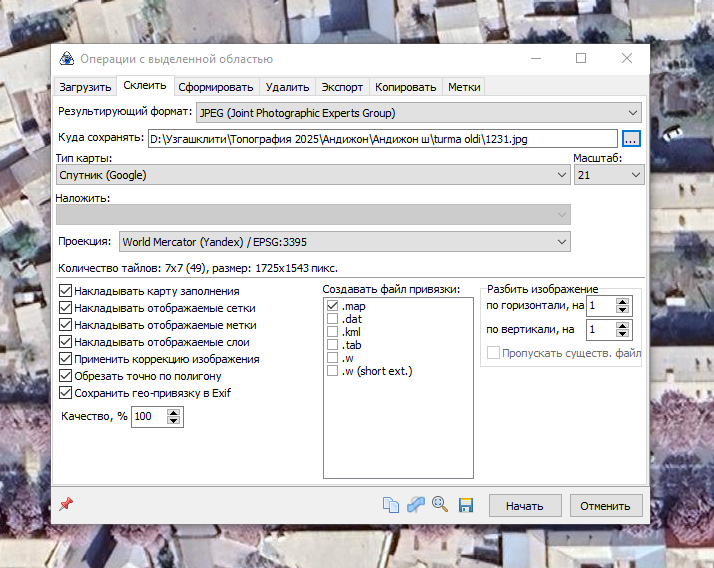714x568 pixels.
Task: Click the Куда сохранять path field
Action: pos(382,139)
